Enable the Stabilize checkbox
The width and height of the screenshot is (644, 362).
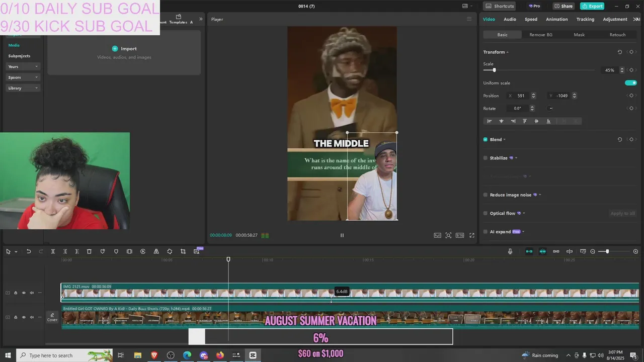(486, 158)
